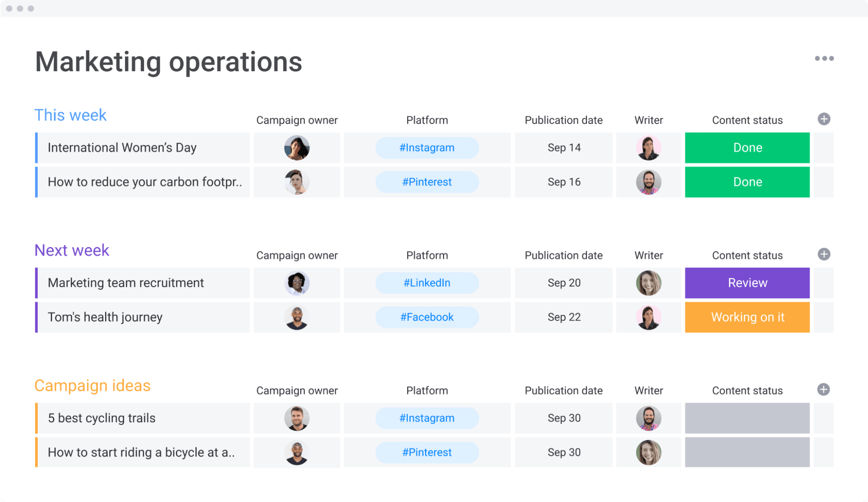Toggle the Working on it status for Tom's health journey
This screenshot has height=502, width=868.
point(747,317)
